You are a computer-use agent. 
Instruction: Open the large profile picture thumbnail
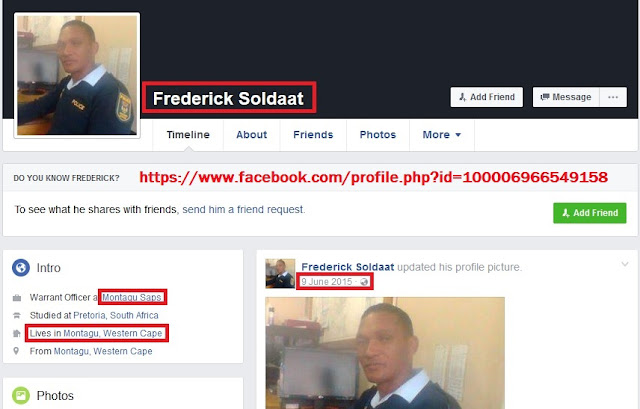point(77,76)
